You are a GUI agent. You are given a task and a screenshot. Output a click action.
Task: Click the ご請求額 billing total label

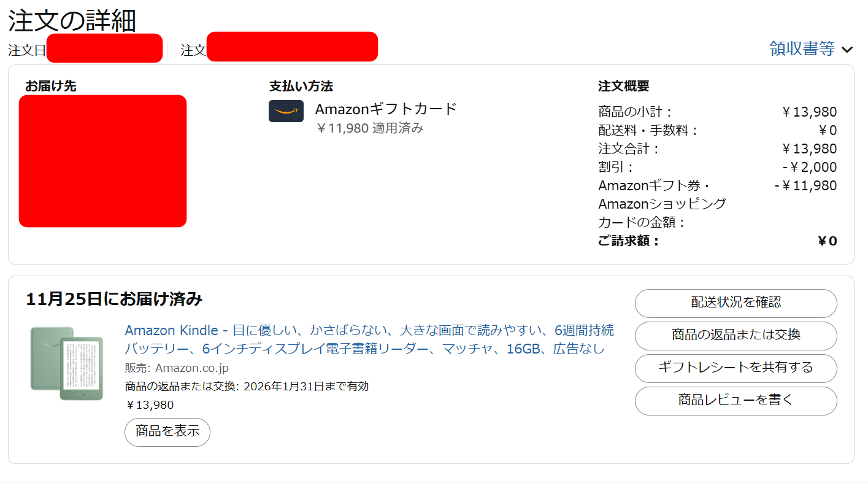pos(628,241)
